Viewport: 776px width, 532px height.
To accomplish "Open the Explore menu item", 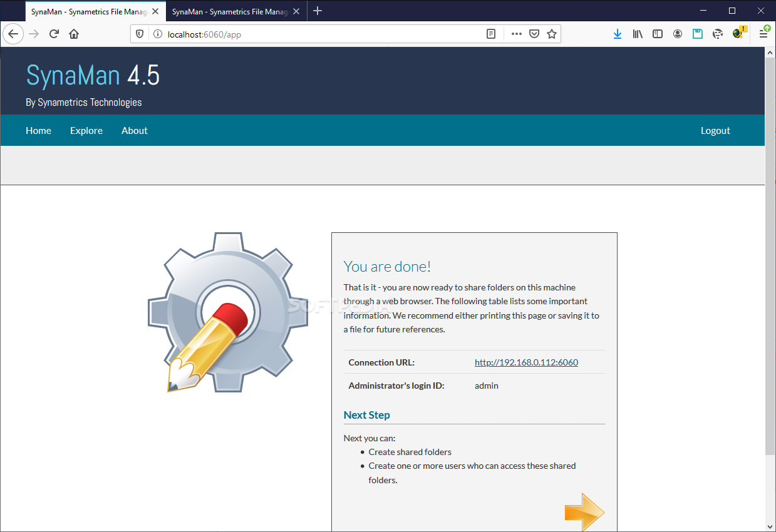I will [86, 130].
